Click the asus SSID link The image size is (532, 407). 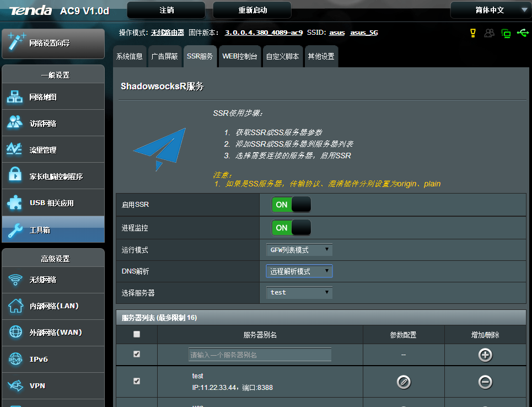click(x=337, y=33)
